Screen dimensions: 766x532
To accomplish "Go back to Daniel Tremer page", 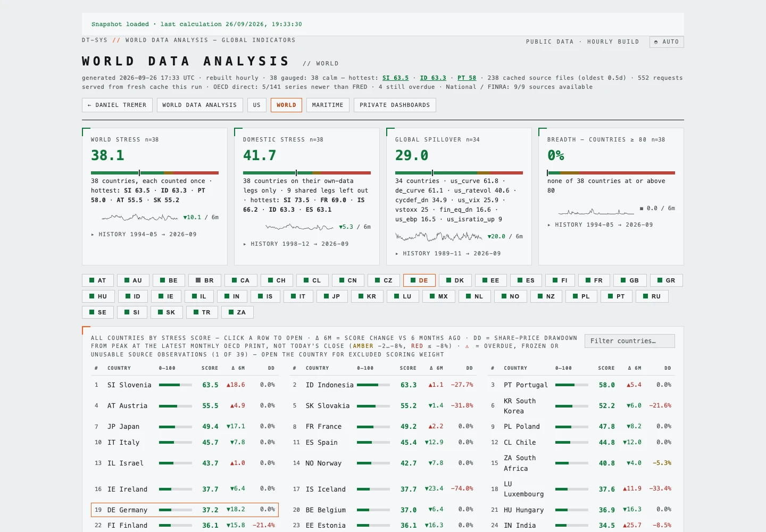I will (117, 105).
